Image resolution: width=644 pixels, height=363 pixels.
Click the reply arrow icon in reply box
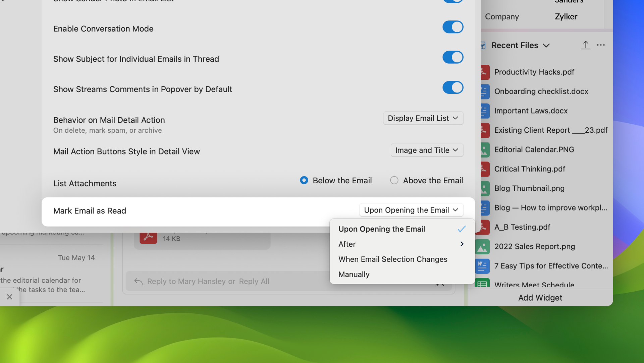click(x=138, y=281)
